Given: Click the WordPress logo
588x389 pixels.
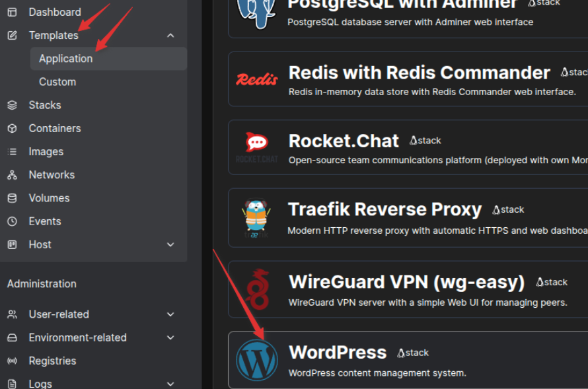Looking at the screenshot, I should coord(257,360).
